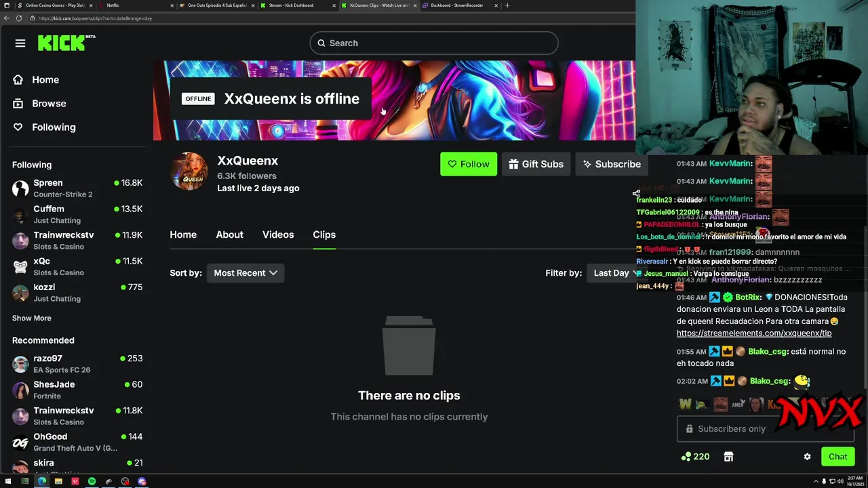This screenshot has width=868, height=488.
Task: Open chat settings gear icon
Action: 807,457
